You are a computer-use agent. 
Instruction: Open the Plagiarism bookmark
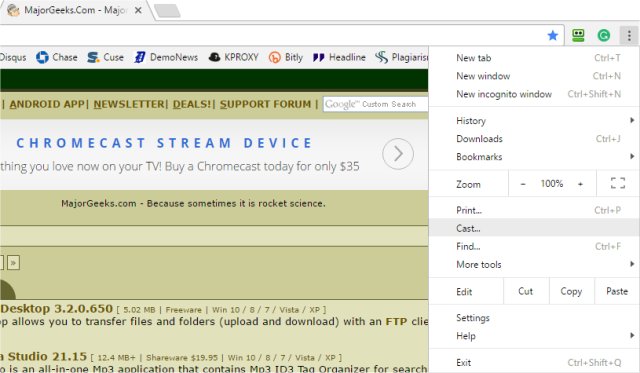(x=402, y=58)
